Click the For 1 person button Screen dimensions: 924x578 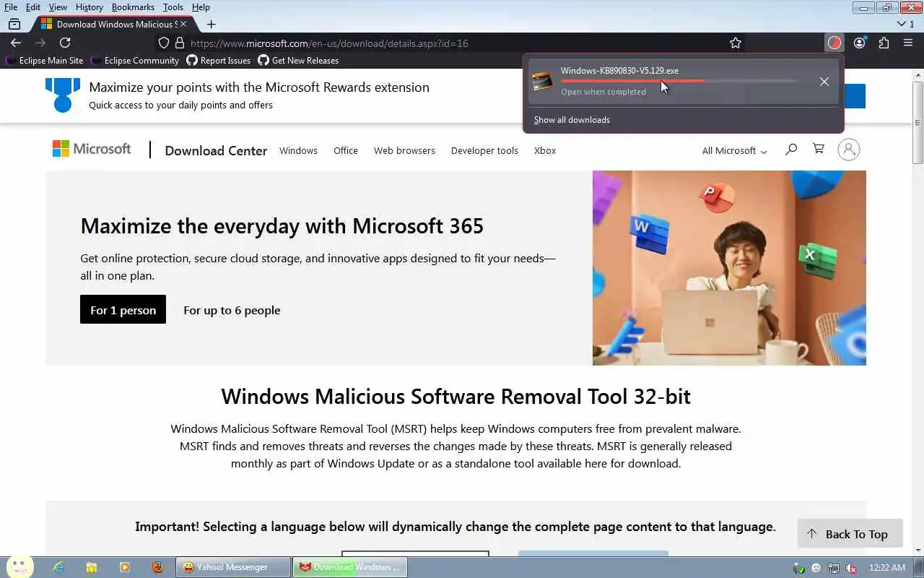coord(123,309)
